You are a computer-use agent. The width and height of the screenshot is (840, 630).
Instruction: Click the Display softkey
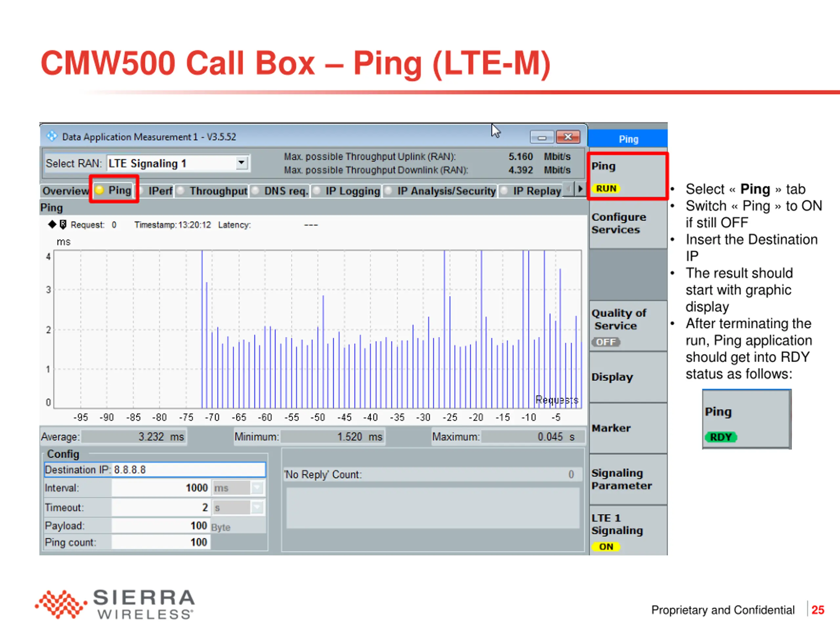(x=628, y=377)
